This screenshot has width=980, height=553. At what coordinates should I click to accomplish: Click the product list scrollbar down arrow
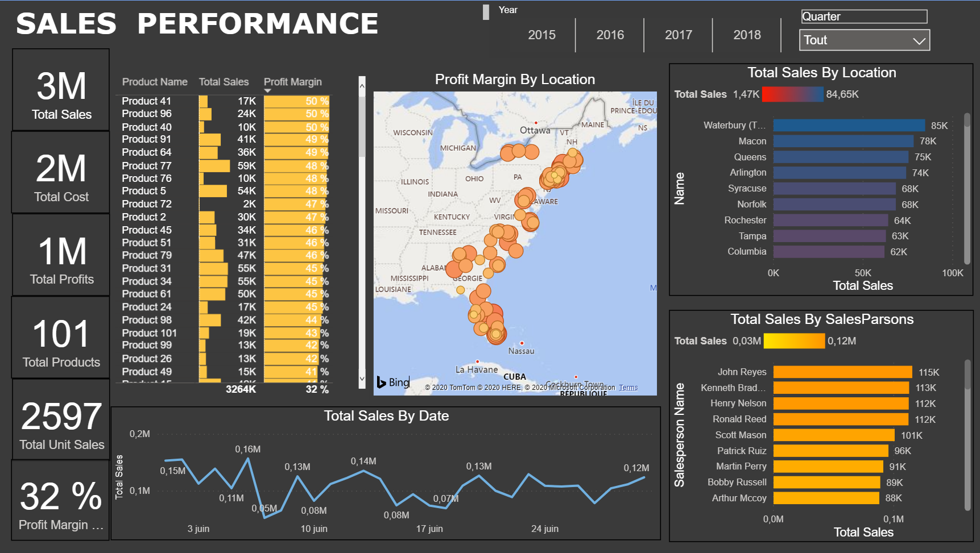362,378
